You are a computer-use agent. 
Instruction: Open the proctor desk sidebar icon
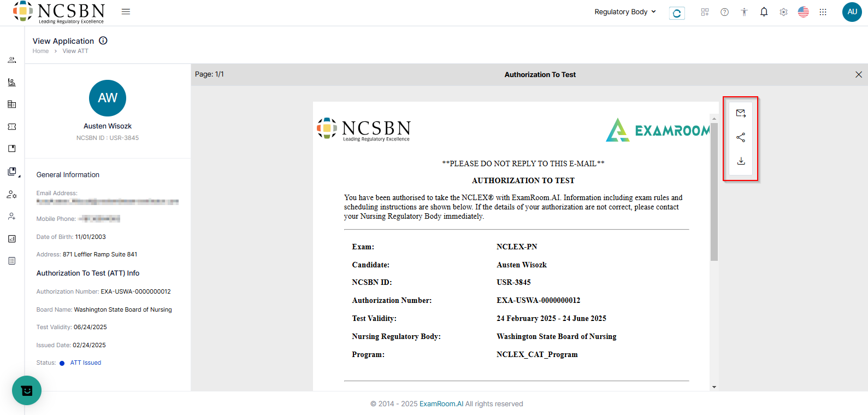tap(11, 82)
